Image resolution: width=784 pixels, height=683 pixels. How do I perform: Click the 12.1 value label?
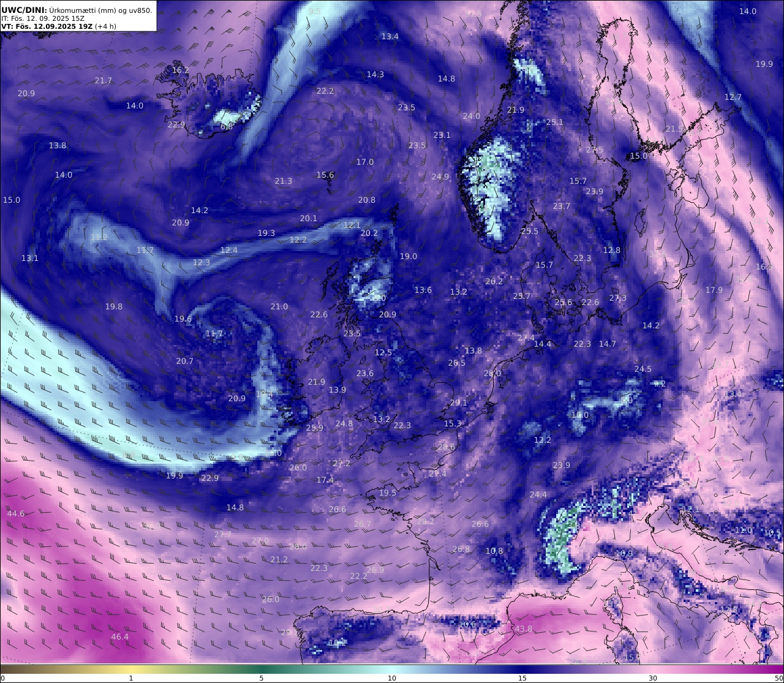[352, 225]
